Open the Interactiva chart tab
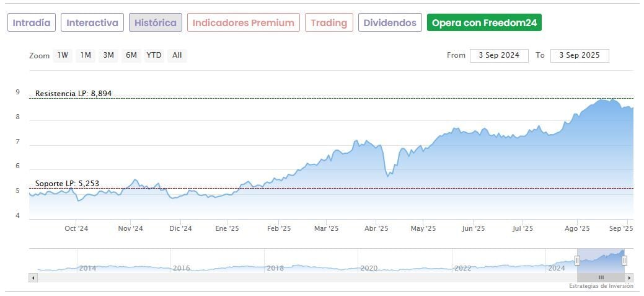 point(92,23)
